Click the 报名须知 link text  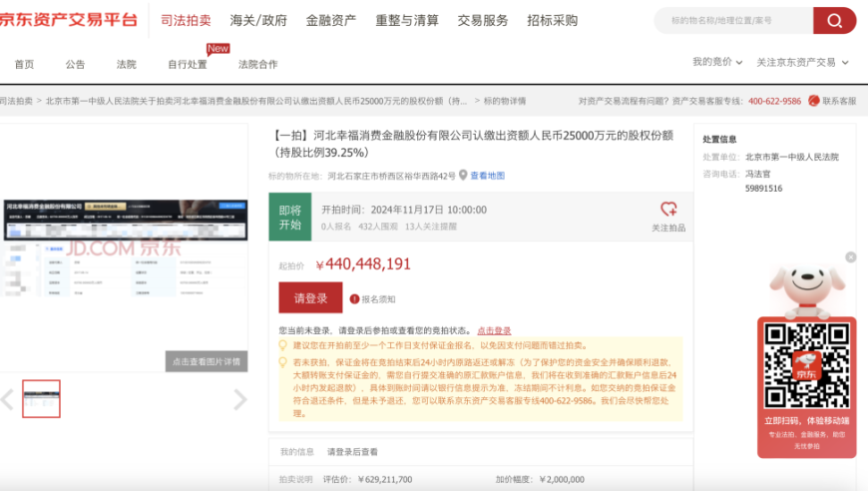tap(378, 299)
